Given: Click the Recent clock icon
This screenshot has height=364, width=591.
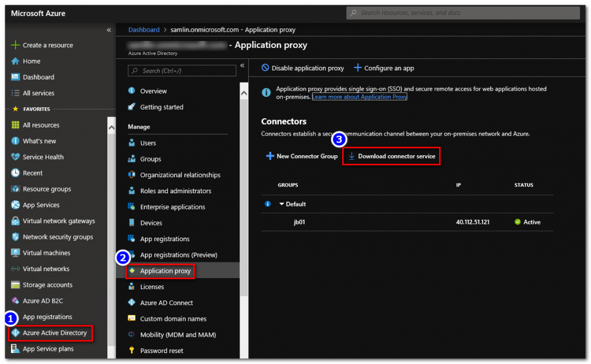Looking at the screenshot, I should (15, 173).
